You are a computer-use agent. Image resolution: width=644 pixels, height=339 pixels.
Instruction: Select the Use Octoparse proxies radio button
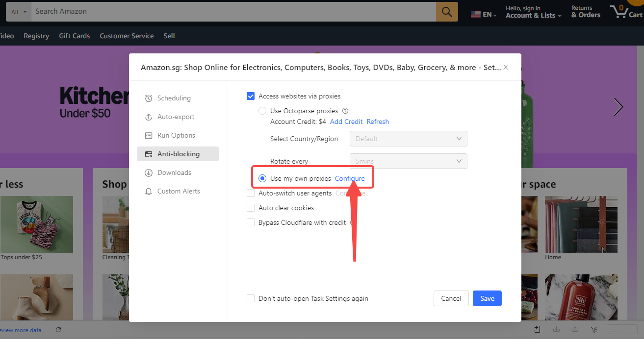(262, 111)
